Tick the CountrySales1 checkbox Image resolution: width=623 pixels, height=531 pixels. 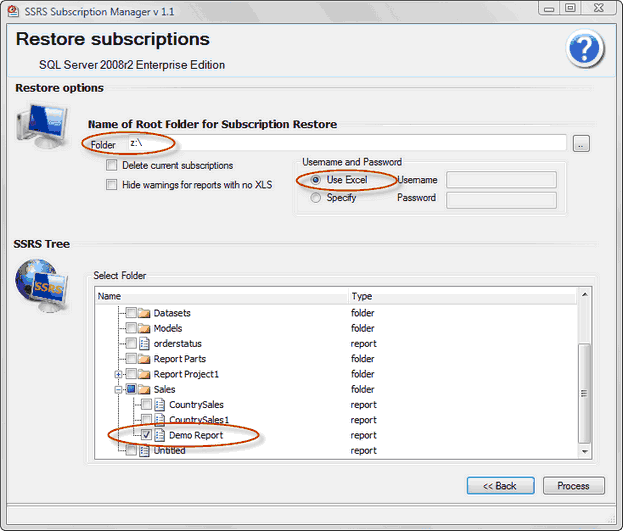(146, 419)
